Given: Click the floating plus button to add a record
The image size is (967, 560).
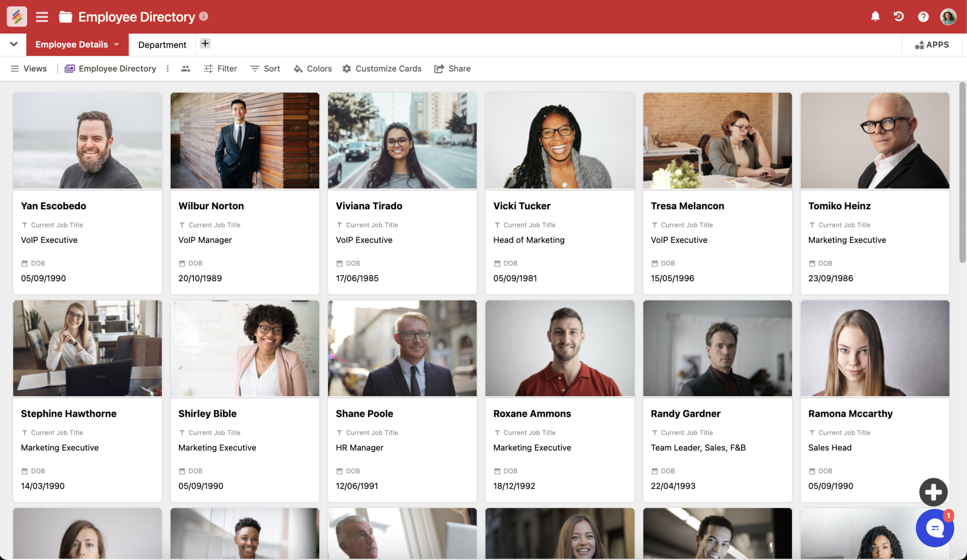Looking at the screenshot, I should point(933,492).
